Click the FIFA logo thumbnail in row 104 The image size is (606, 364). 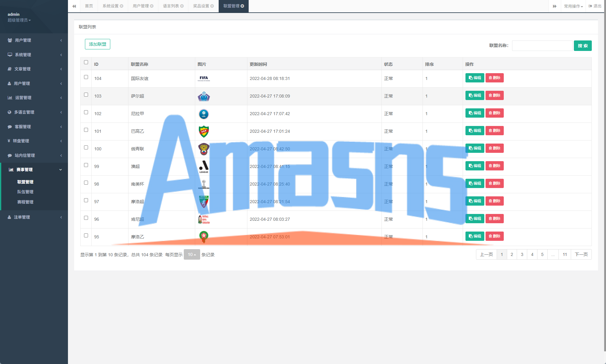click(x=204, y=78)
